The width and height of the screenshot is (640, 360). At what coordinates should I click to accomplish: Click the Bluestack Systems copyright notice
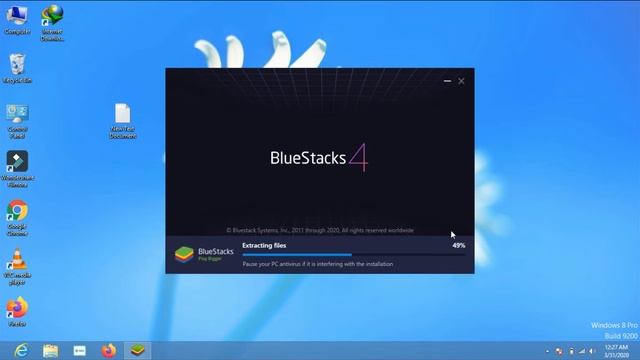320,230
